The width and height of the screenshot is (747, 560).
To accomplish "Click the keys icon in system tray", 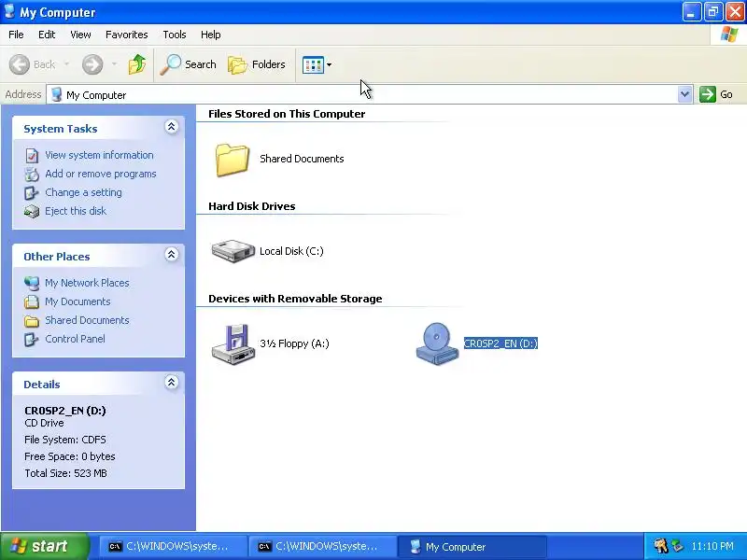I will [x=660, y=546].
